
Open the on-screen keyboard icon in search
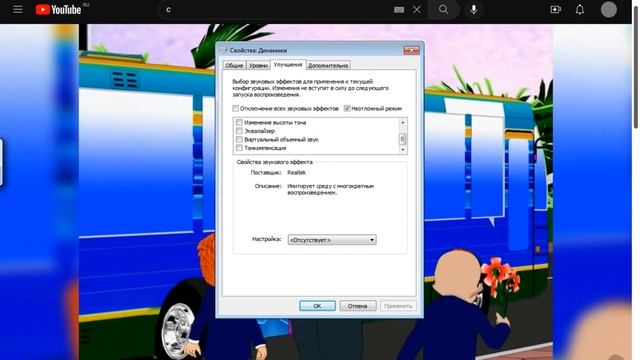coord(399,9)
